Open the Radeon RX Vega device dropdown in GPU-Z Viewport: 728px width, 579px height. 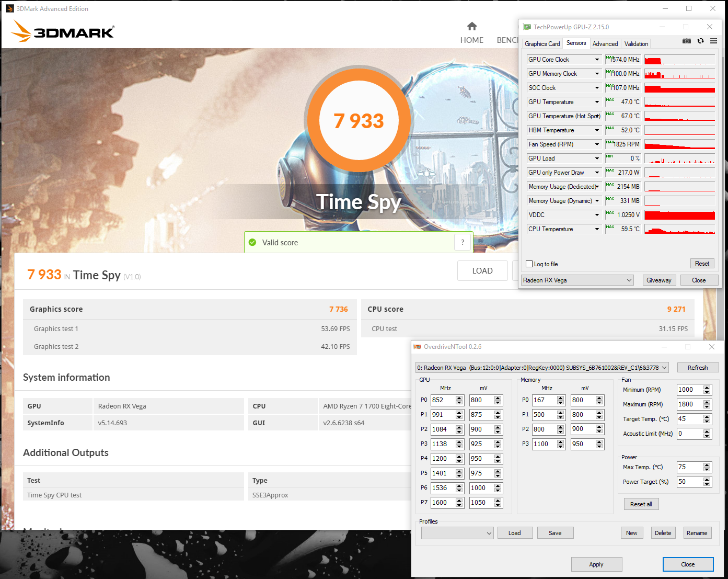(577, 280)
